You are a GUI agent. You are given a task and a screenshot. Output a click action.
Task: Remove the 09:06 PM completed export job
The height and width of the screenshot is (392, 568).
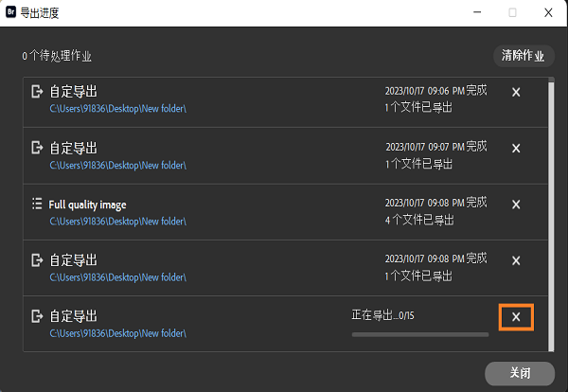point(516,92)
